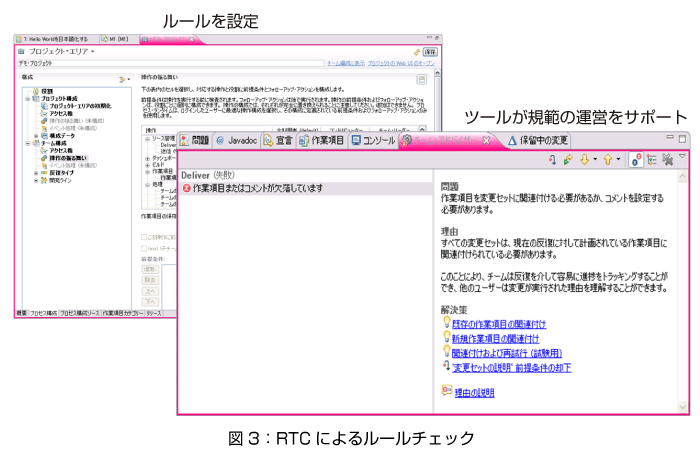Open the プロジェクトの Web UI のオープン link
Viewport: 700px width, 458px height.
tap(401, 63)
